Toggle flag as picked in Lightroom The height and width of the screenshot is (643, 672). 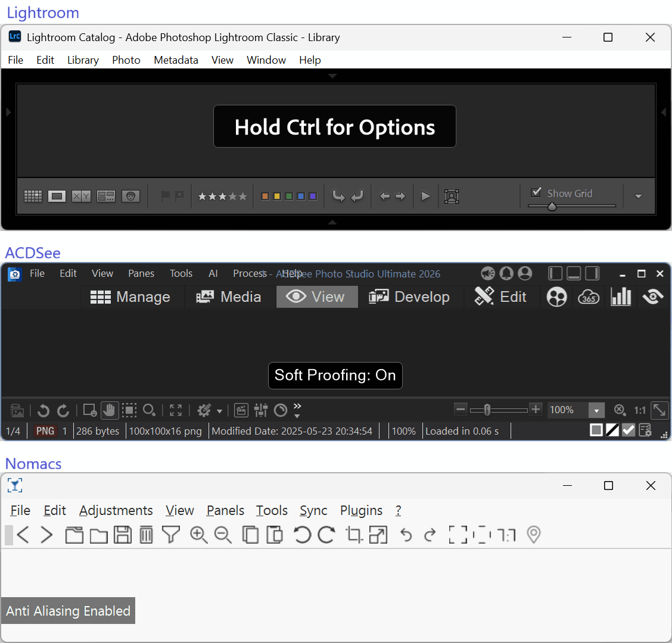(x=166, y=195)
